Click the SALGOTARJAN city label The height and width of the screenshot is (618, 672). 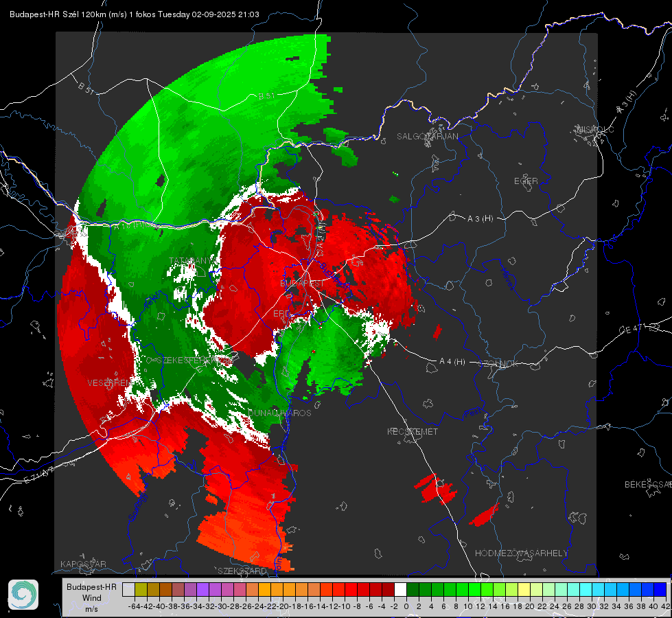[x=427, y=137]
